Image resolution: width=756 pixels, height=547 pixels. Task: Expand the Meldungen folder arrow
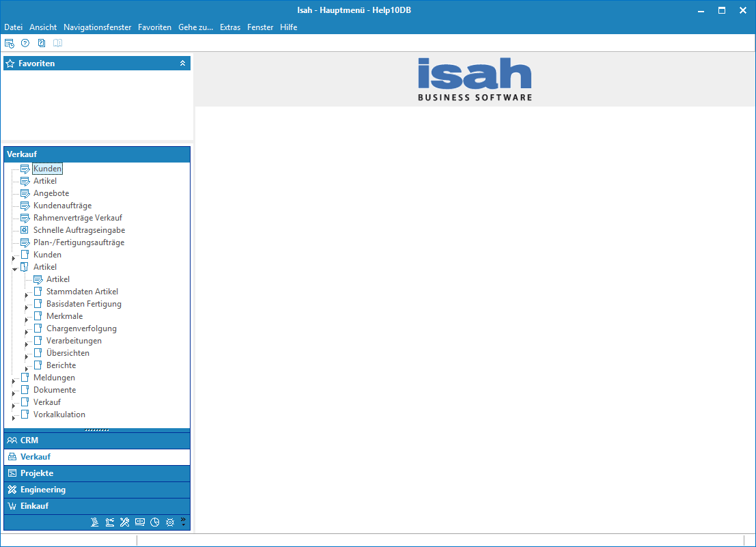click(x=14, y=381)
